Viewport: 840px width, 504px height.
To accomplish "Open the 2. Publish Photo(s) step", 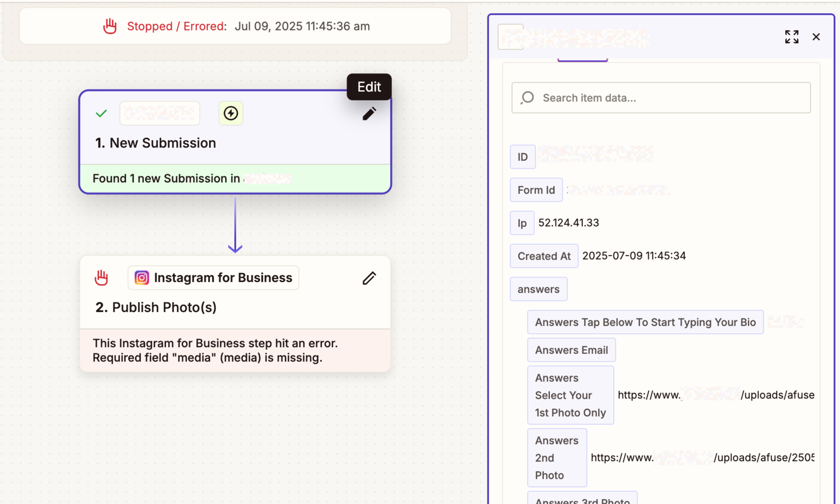I will pos(235,314).
